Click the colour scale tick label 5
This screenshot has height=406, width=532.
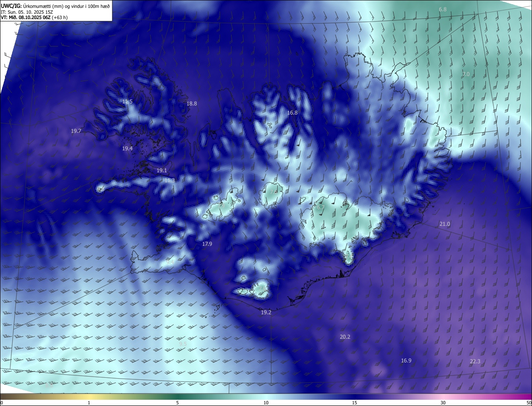click(x=177, y=403)
